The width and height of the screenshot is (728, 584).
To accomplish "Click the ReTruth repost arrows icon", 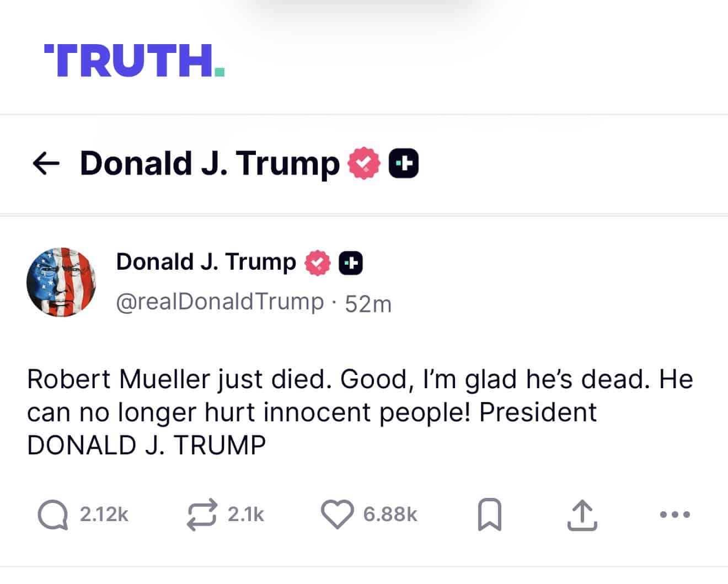I will tap(202, 515).
